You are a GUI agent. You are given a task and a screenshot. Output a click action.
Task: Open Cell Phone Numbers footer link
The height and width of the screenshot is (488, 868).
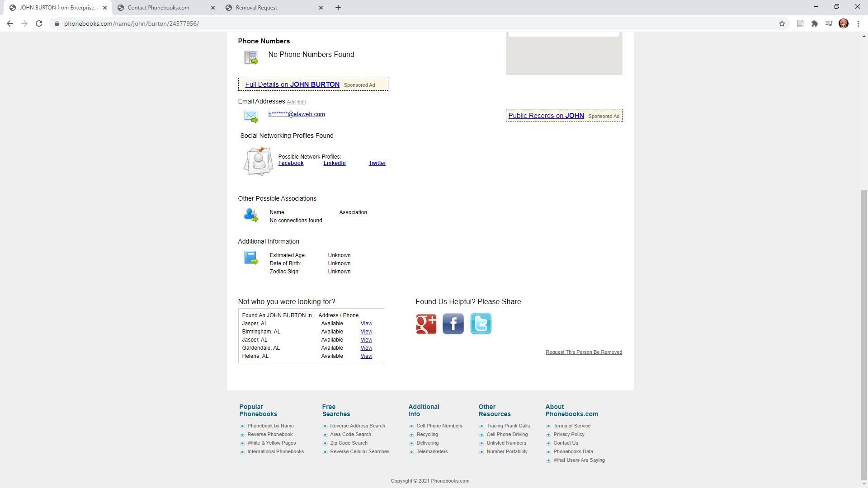click(439, 426)
